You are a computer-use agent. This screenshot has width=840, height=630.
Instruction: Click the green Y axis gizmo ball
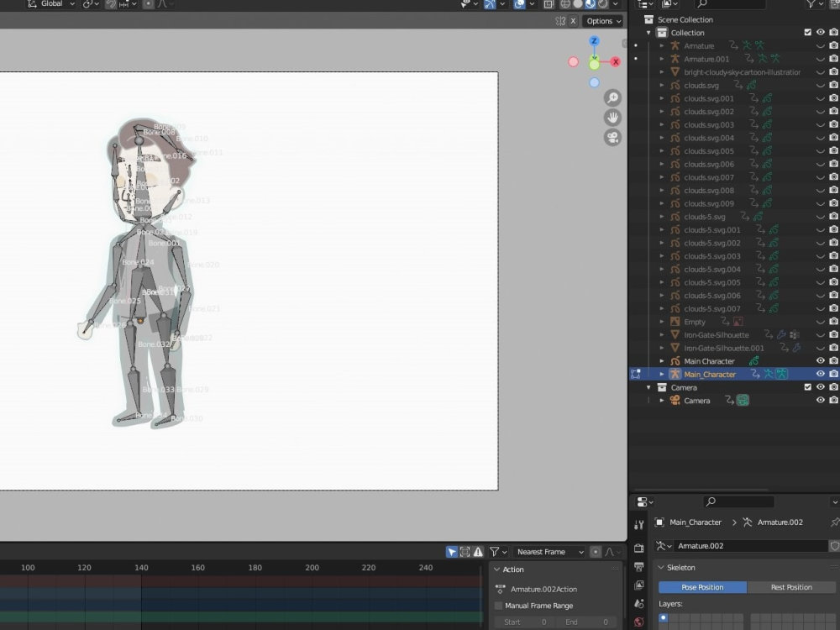(x=594, y=65)
